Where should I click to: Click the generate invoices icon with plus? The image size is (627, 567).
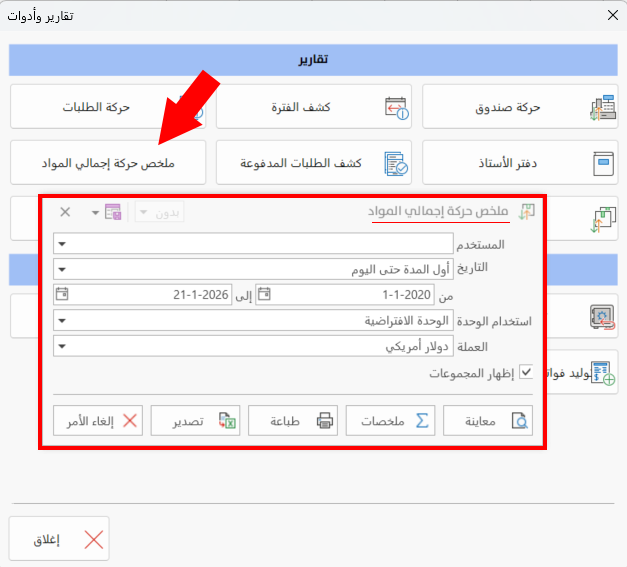coord(603,373)
